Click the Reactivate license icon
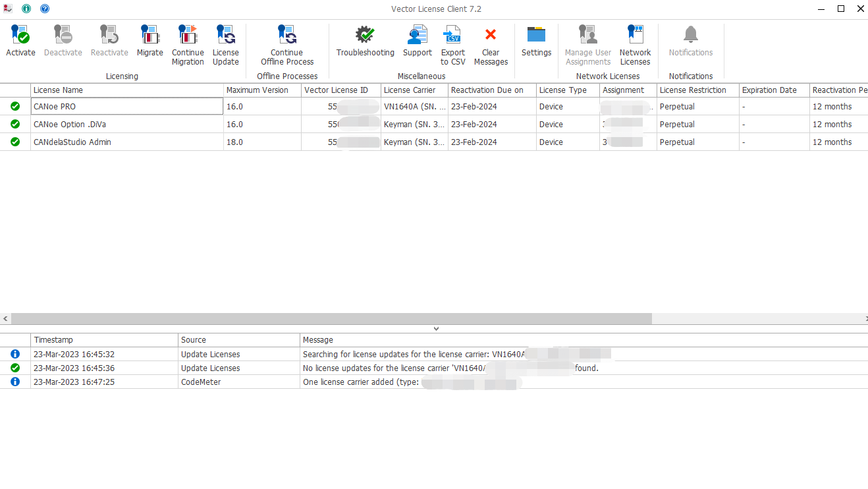Viewport: 868px width, 489px height. point(109,35)
